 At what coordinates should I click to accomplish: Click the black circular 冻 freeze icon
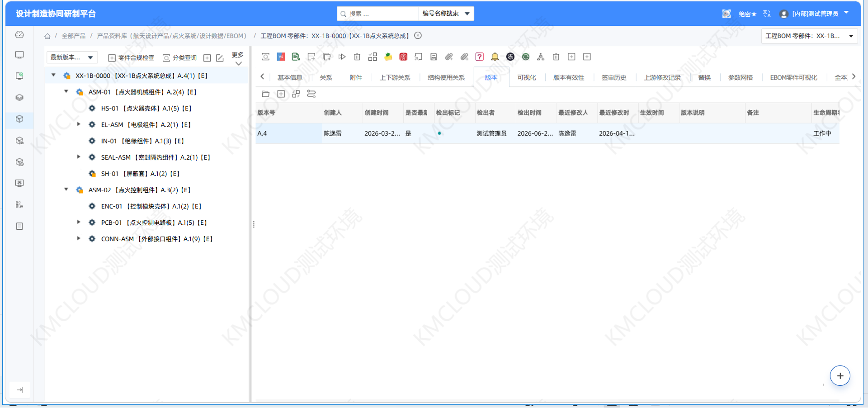pyautogui.click(x=510, y=57)
